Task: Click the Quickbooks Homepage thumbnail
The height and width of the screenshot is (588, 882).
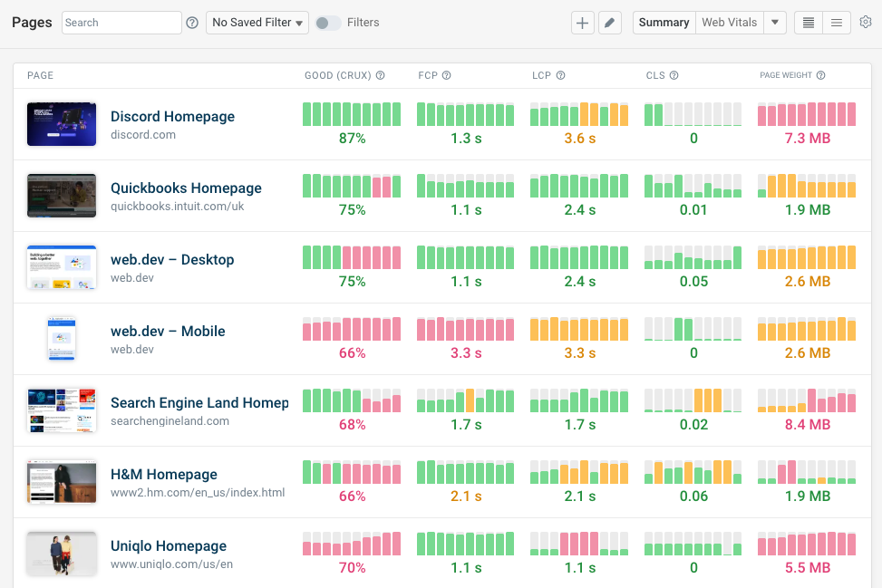Action: (62, 196)
